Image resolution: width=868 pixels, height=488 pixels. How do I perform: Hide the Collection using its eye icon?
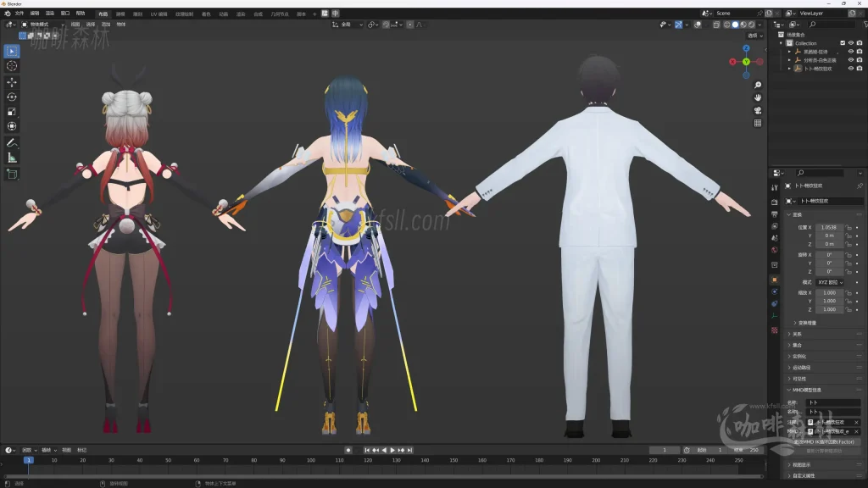click(851, 43)
